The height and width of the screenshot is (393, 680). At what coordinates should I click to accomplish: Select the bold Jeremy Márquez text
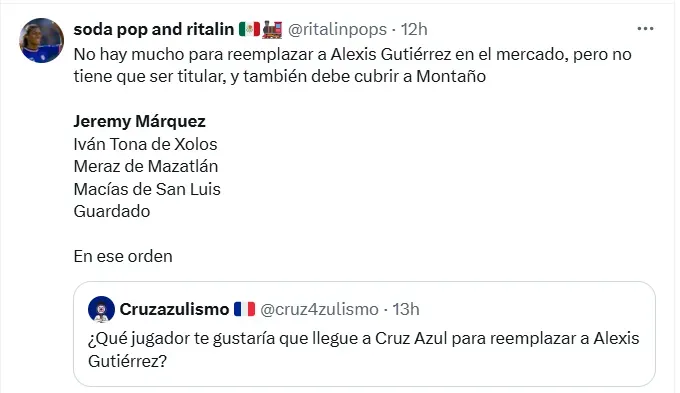[139, 121]
